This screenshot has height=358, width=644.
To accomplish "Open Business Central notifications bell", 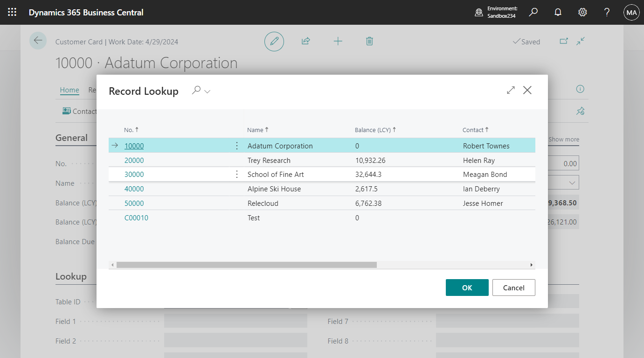I will [558, 12].
